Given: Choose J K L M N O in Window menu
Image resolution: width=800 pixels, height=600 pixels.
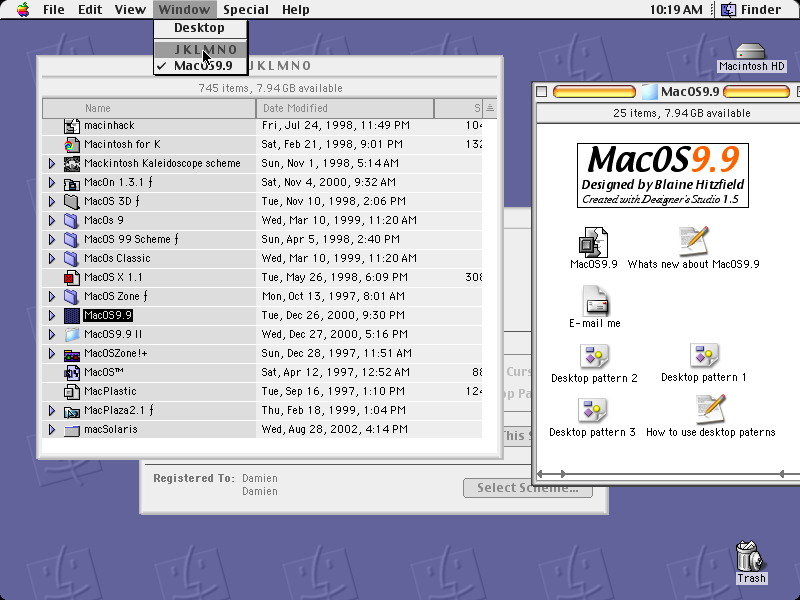Looking at the screenshot, I should click(201, 49).
